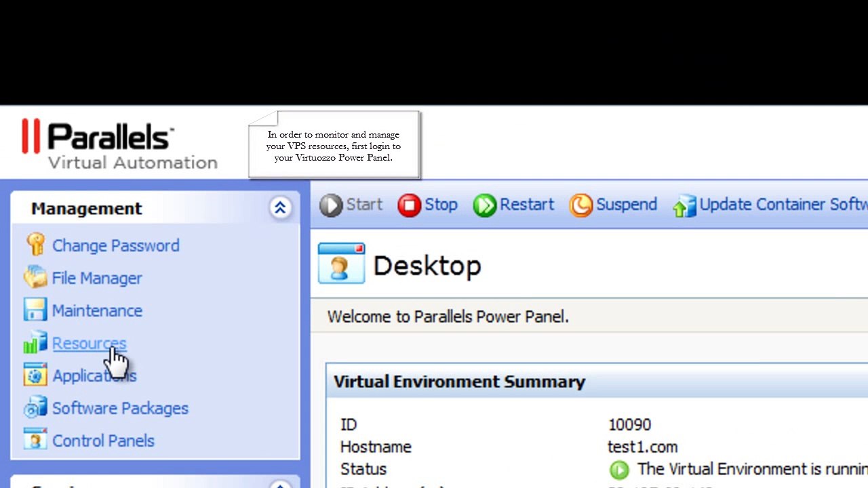Click the red Stop icon
This screenshot has width=868, height=488.
(410, 205)
